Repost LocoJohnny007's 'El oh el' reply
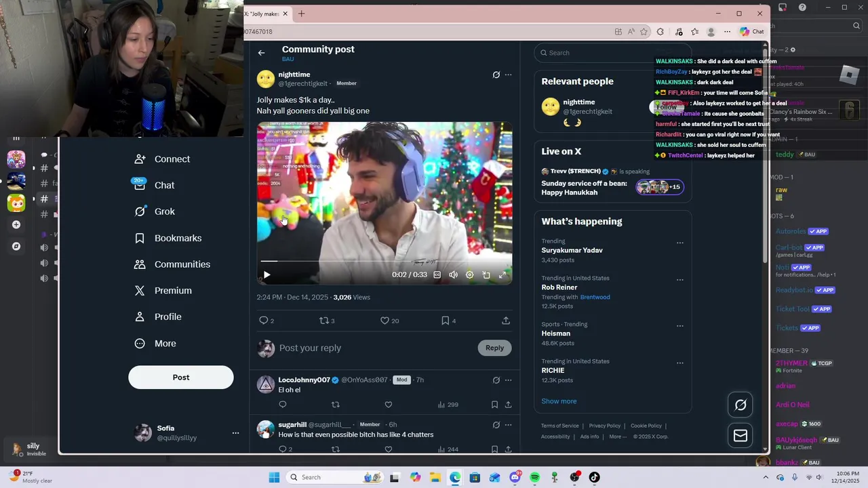This screenshot has width=868, height=488. (x=335, y=405)
